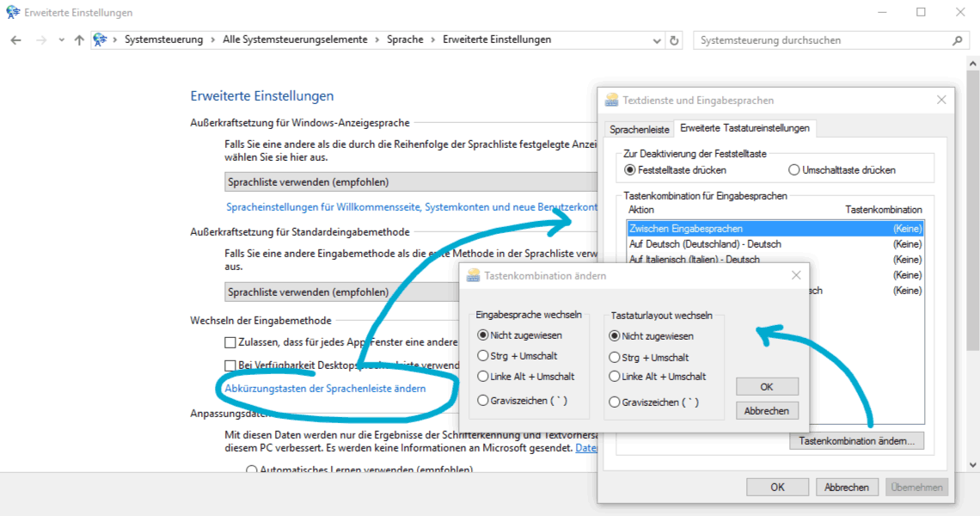Select Zwischen Eingabesprachen list row

pyautogui.click(x=775, y=229)
